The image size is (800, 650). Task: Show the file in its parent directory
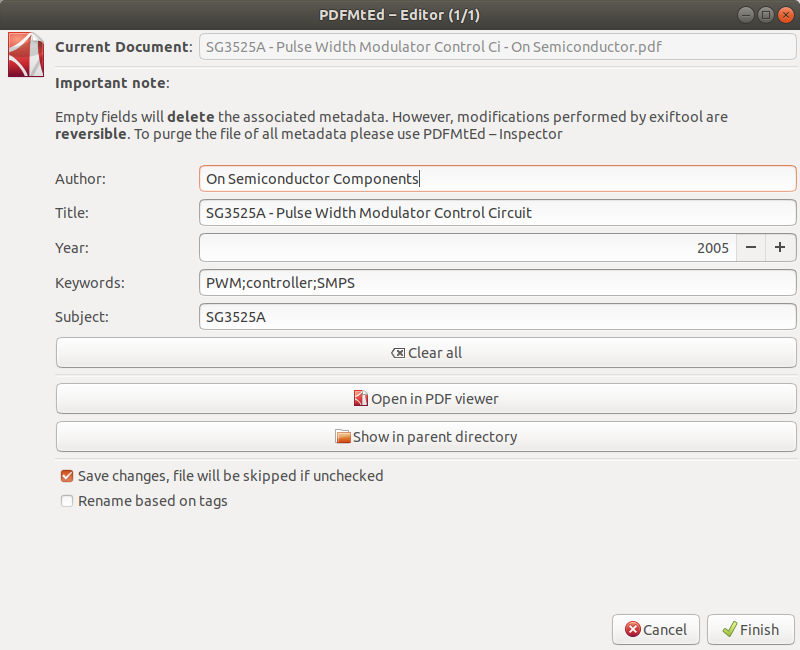pyautogui.click(x=426, y=437)
